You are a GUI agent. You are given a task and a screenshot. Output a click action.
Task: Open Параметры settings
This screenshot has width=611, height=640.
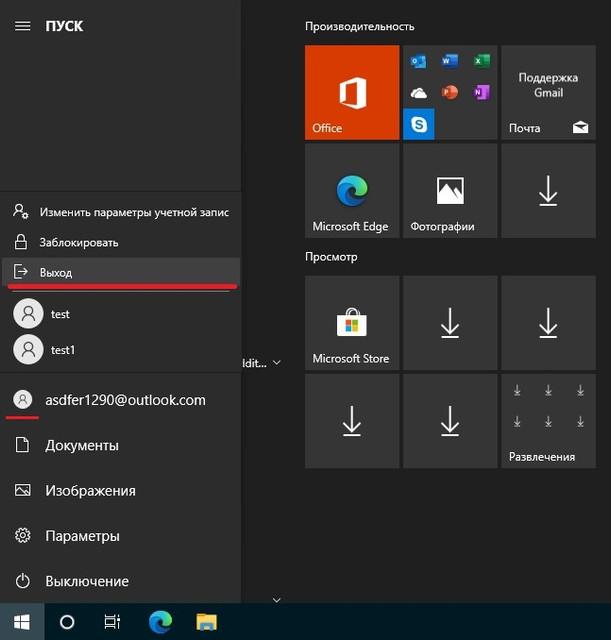pyautogui.click(x=121, y=536)
